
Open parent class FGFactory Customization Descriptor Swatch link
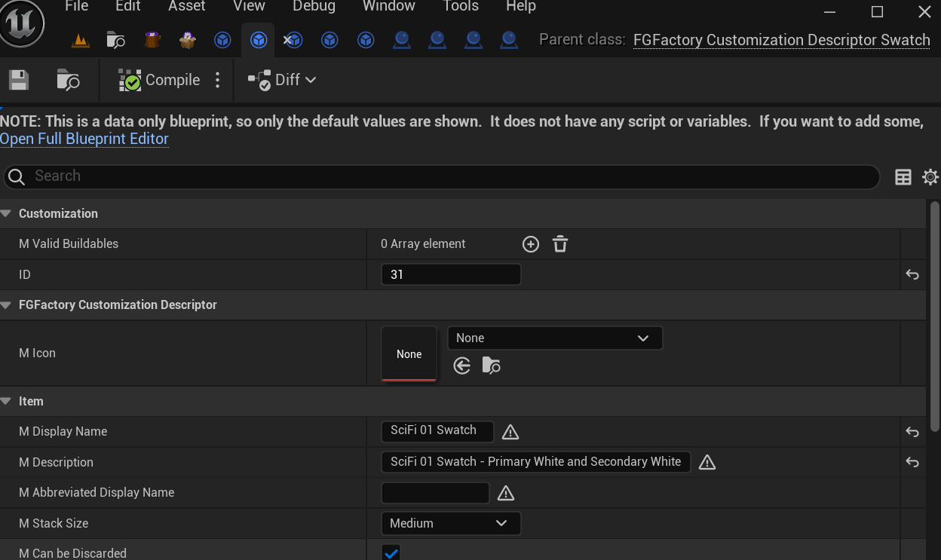782,40
